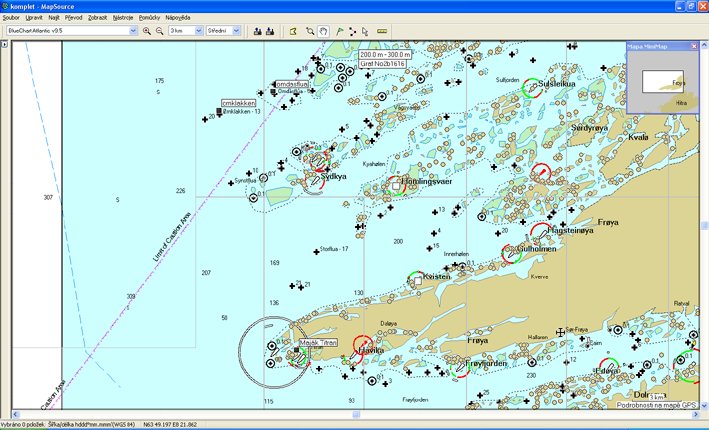Click the zoom out magnifier icon
709x430 pixels.
(x=160, y=31)
